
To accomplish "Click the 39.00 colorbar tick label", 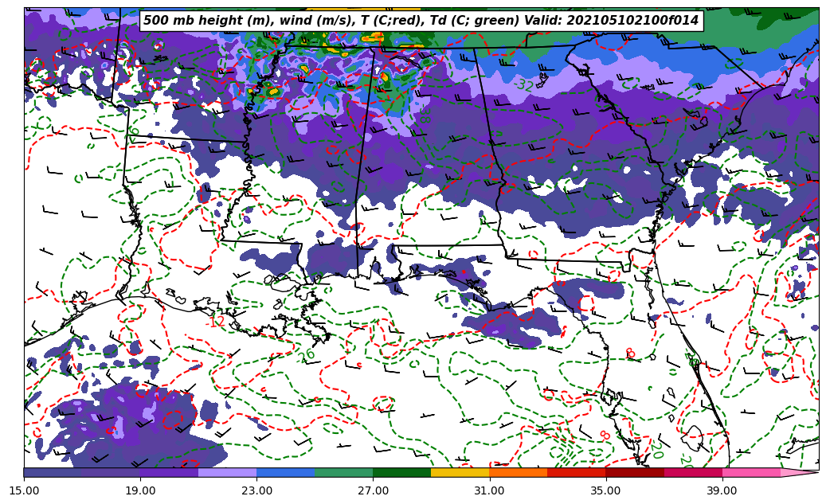I will pyautogui.click(x=722, y=490).
